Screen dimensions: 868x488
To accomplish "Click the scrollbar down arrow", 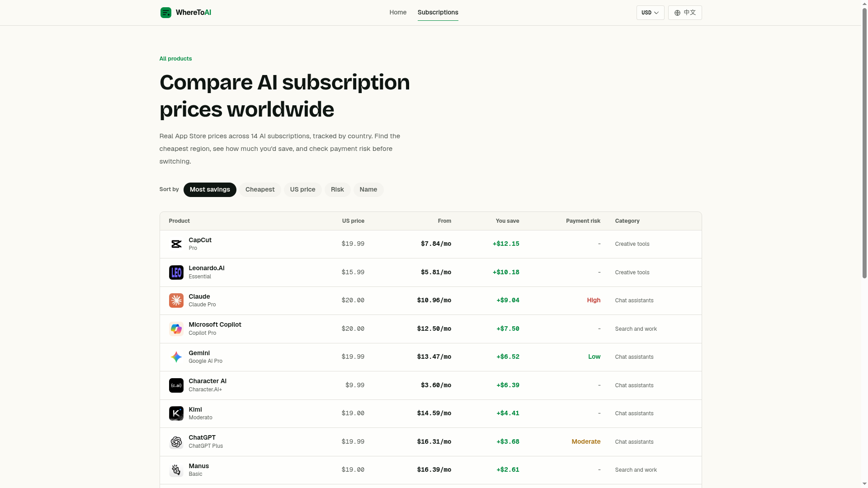I will (864, 484).
